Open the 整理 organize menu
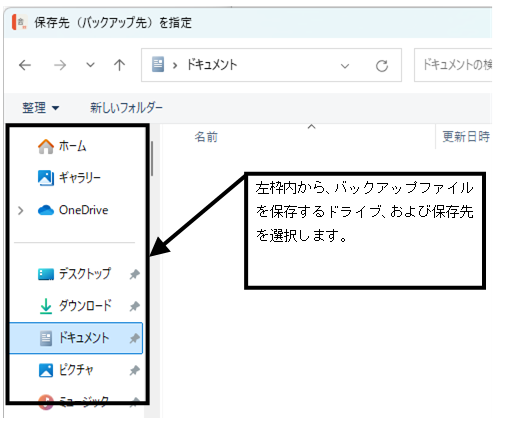521x425 pixels. (41, 108)
